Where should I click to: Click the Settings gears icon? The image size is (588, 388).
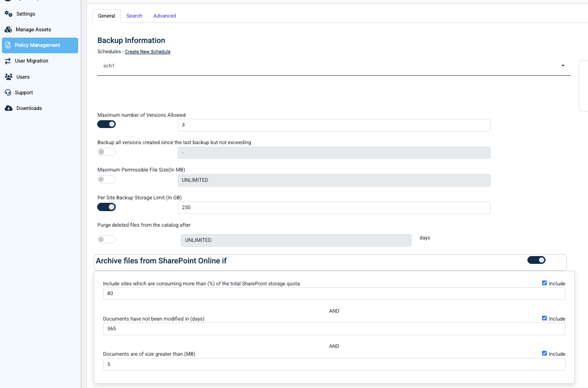pos(8,14)
